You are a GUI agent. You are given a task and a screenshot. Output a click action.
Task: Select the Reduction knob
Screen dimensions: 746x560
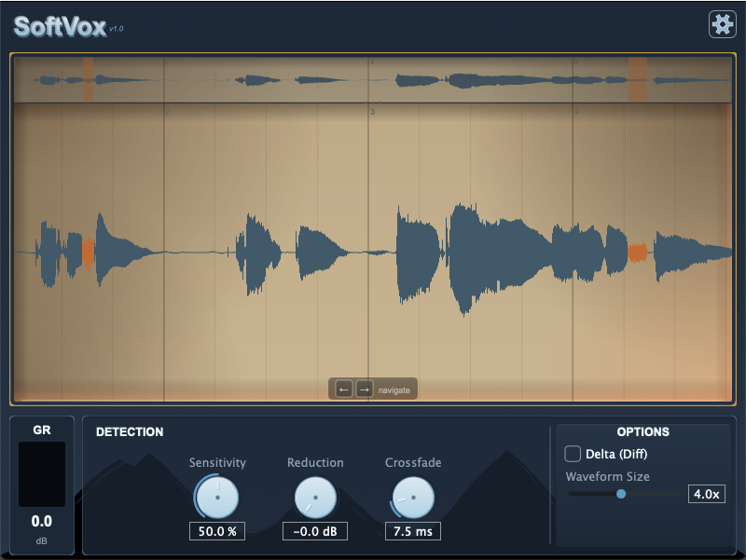(314, 499)
